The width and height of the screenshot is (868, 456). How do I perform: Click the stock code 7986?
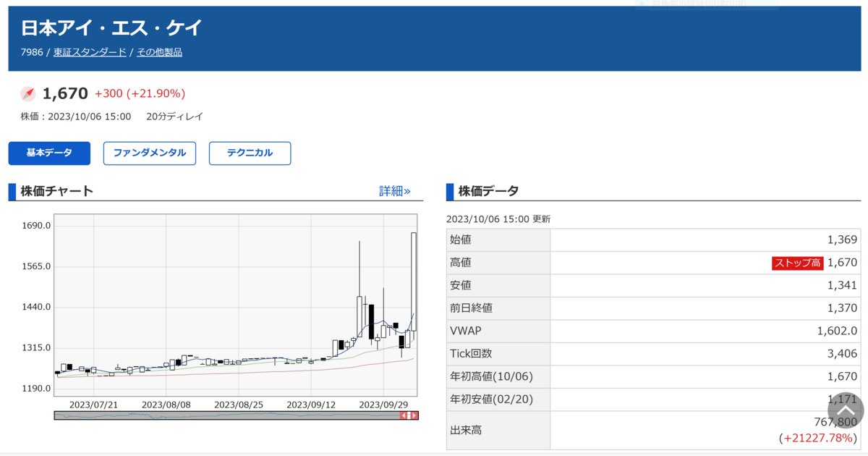click(x=32, y=52)
